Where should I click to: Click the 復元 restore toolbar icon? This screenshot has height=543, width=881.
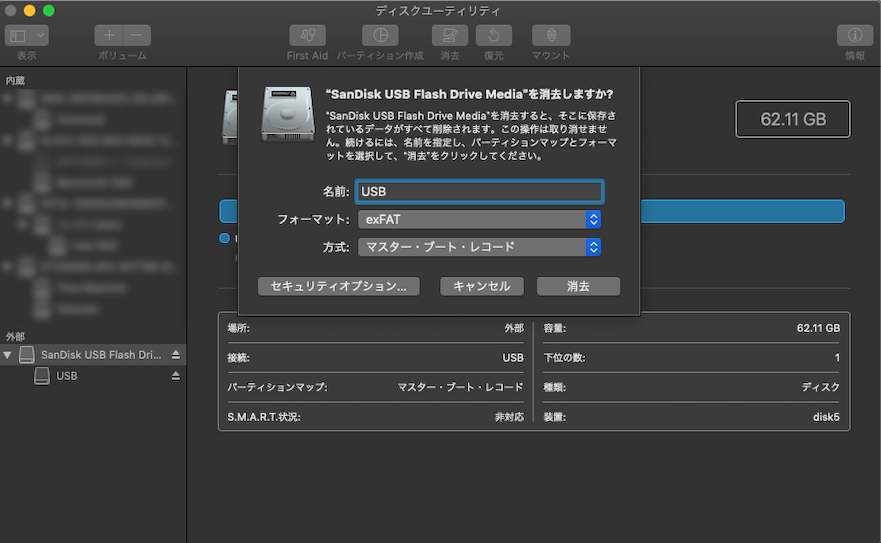[x=494, y=35]
